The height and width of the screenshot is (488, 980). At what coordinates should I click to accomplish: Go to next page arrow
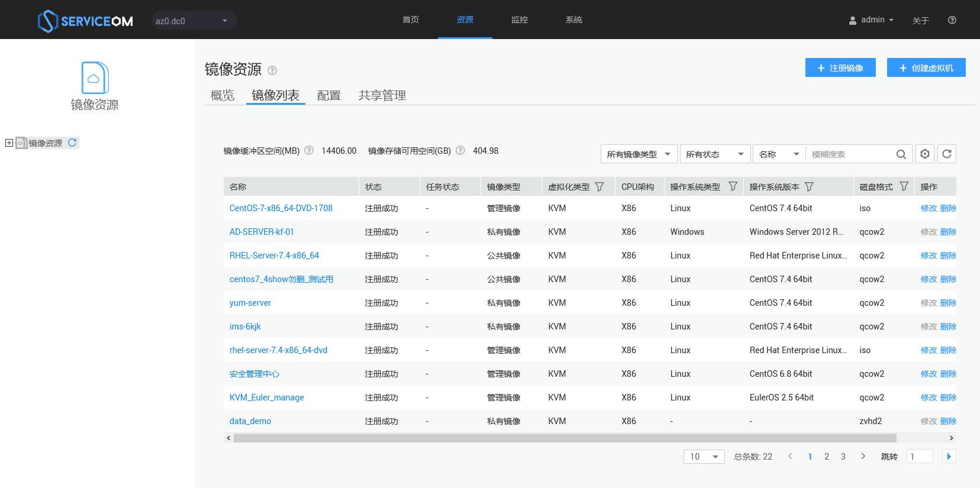click(x=863, y=456)
